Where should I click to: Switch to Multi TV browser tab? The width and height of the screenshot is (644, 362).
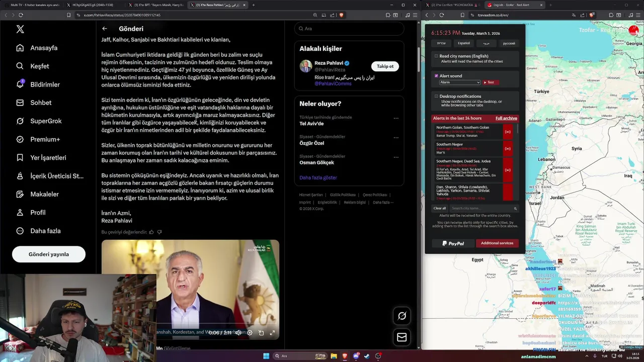click(34, 5)
